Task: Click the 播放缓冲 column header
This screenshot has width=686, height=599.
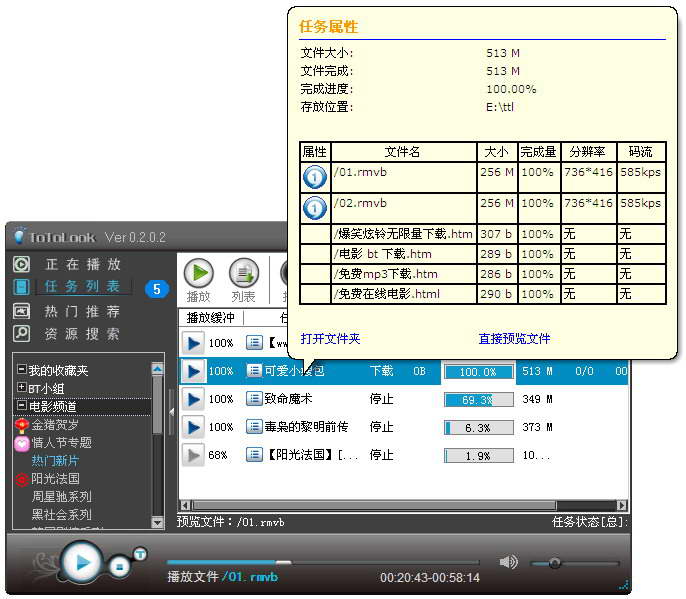Action: pyautogui.click(x=211, y=317)
